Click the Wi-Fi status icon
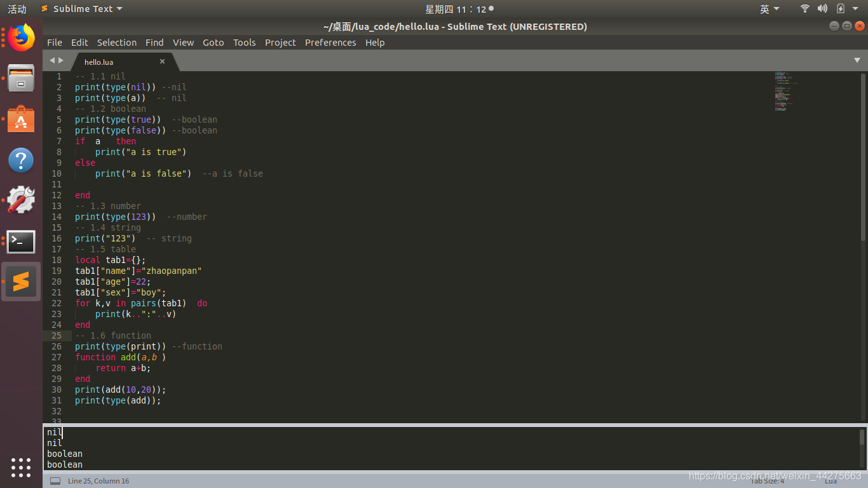Image resolution: width=868 pixels, height=488 pixels. pos(805,9)
